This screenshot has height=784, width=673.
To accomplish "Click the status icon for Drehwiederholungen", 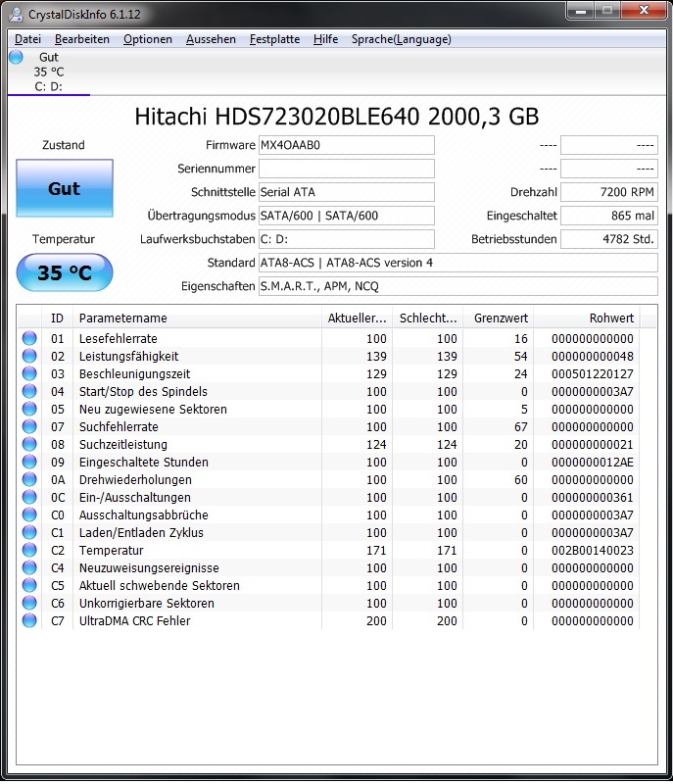I will point(29,479).
